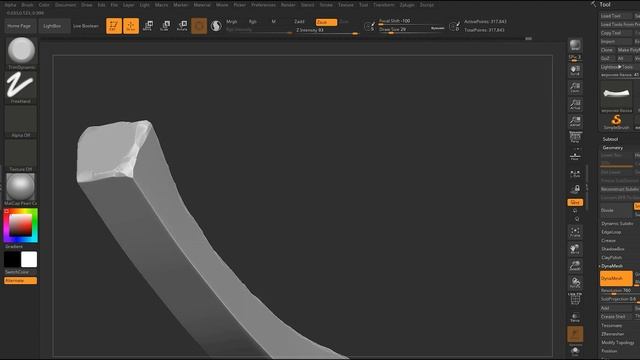Open the Alpha Off selector
The image size is (640, 360).
[21, 120]
